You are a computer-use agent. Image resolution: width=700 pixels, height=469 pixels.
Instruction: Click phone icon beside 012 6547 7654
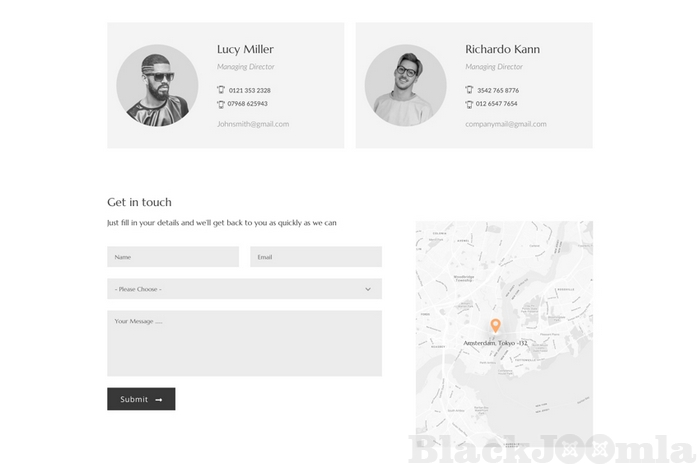click(469, 104)
